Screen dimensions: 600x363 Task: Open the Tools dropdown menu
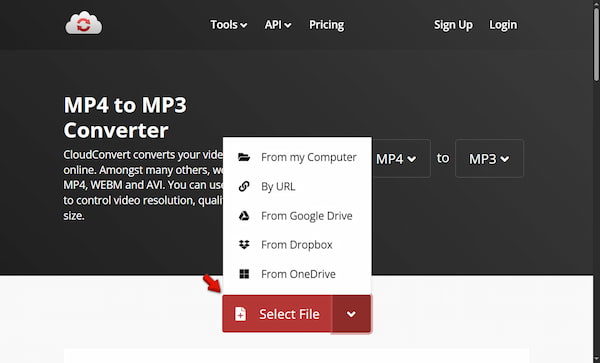tap(228, 25)
